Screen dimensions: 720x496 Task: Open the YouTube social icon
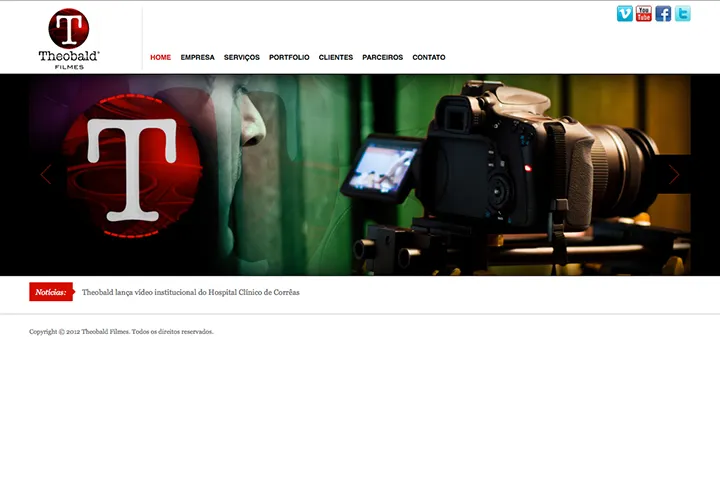pos(644,14)
